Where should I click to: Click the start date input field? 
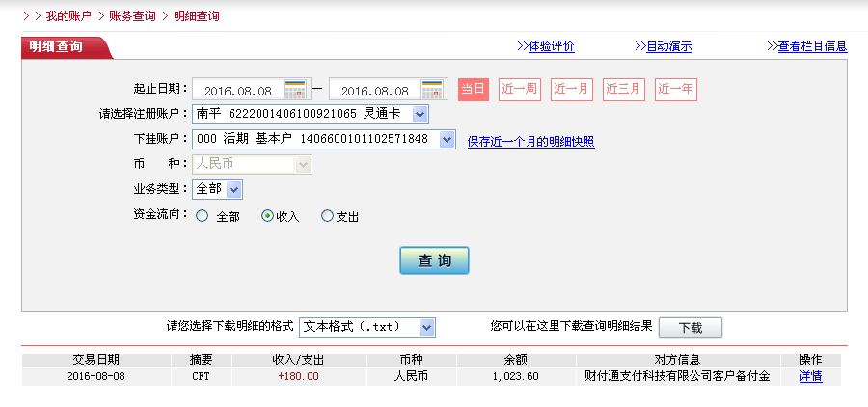(238, 90)
